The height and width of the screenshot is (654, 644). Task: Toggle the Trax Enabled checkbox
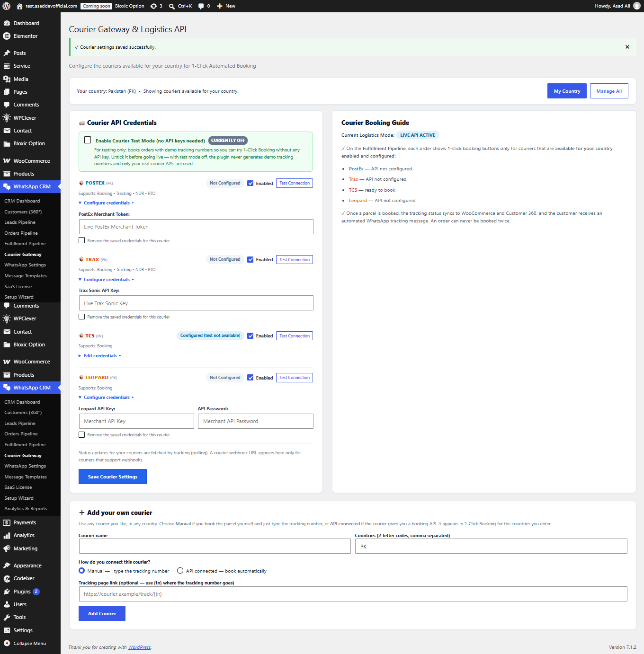[x=250, y=259]
